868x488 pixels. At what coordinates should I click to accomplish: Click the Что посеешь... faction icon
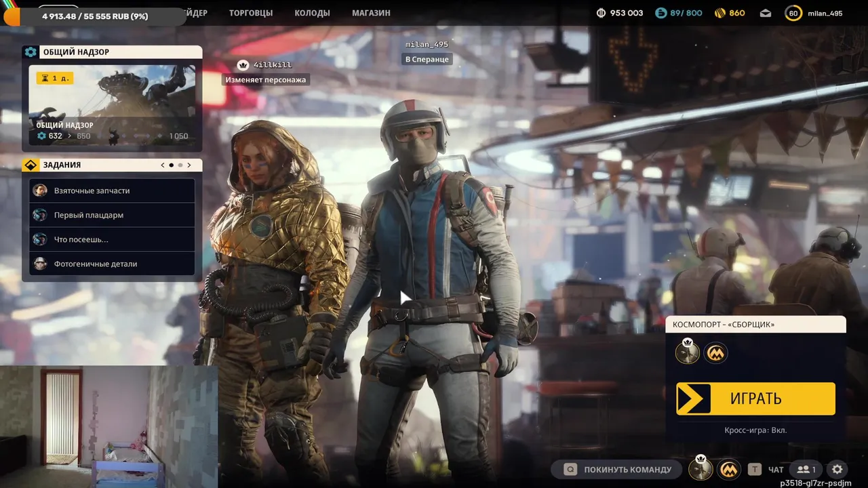pos(40,239)
